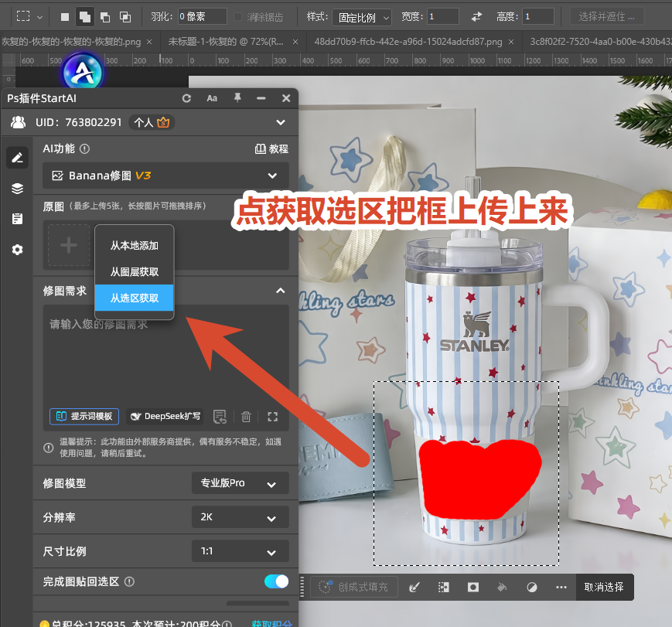The height and width of the screenshot is (627, 672).
Task: Open the edit pencil sidebar tab
Action: pos(17,158)
